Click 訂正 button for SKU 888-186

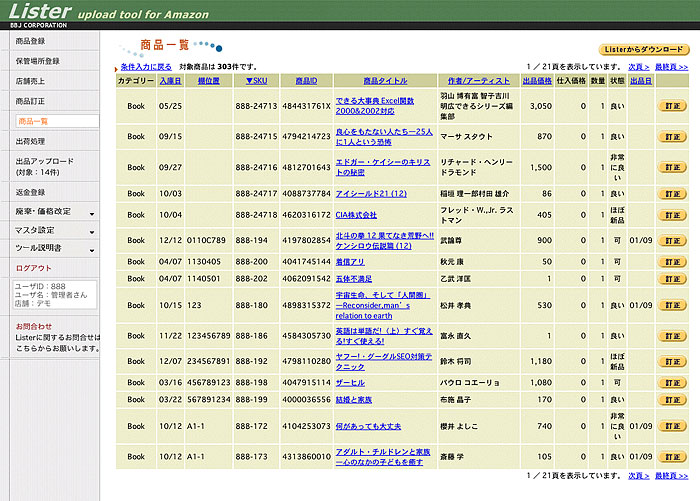(672, 336)
